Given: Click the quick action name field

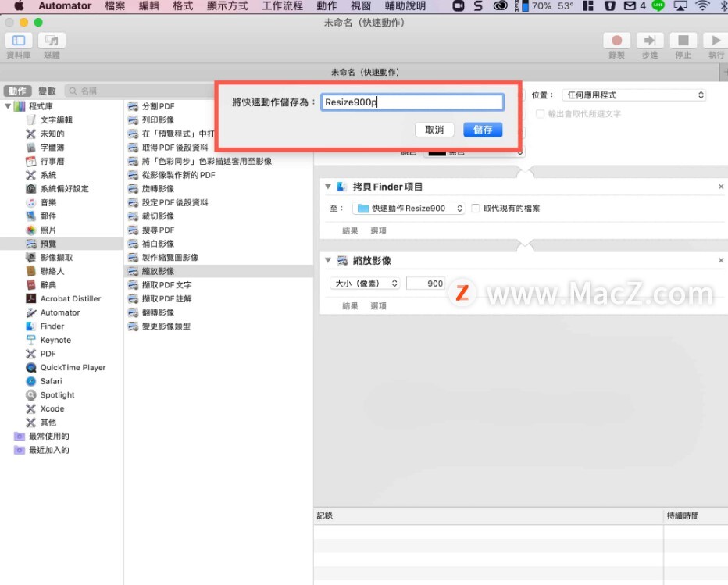Looking at the screenshot, I should pos(412,102).
